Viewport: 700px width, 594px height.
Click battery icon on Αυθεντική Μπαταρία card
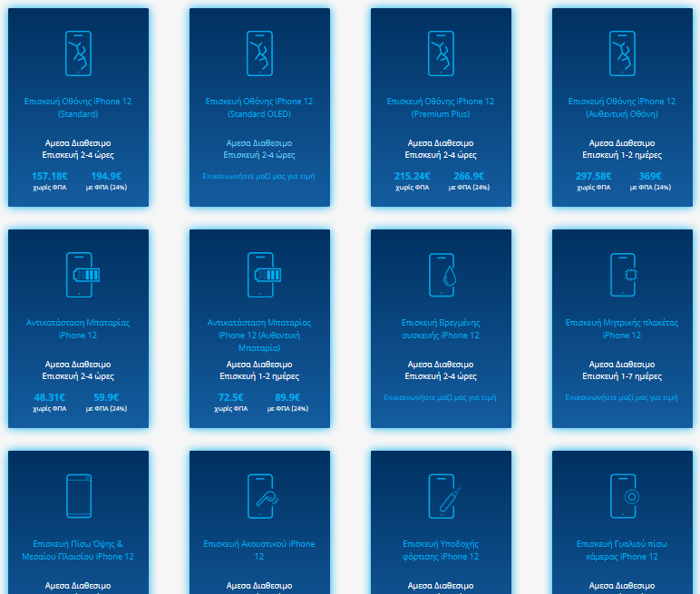[264, 275]
